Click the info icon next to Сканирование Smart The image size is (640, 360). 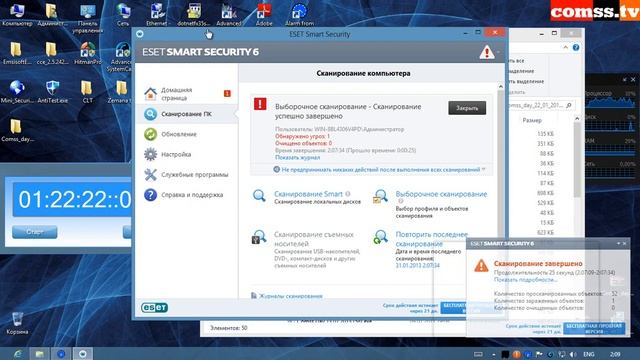[348, 194]
